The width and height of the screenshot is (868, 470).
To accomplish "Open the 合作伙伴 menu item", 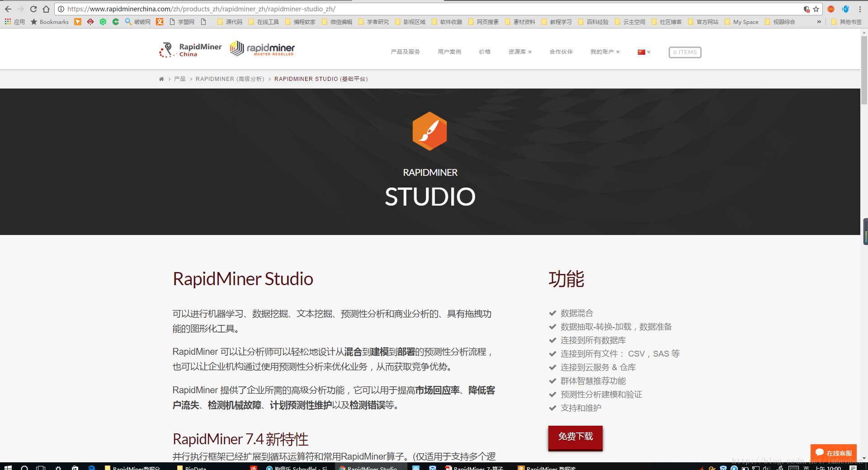I will point(561,52).
